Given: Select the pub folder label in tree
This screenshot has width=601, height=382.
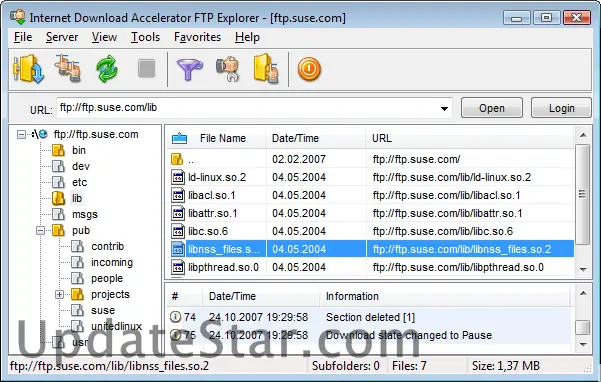Looking at the screenshot, I should pyautogui.click(x=81, y=231).
